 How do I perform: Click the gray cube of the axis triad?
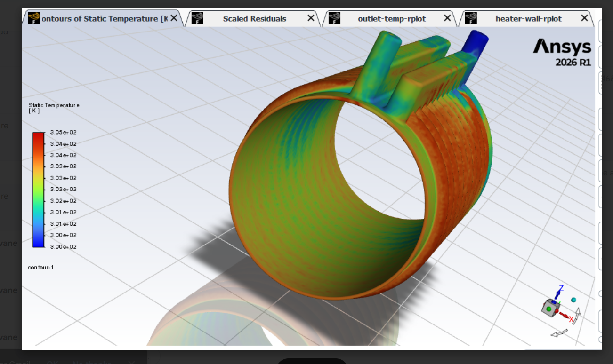tap(548, 308)
